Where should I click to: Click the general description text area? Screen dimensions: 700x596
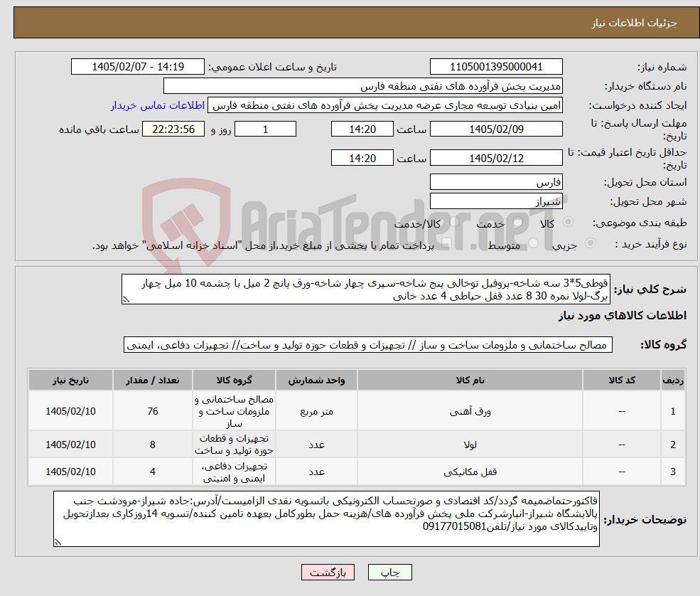click(365, 289)
